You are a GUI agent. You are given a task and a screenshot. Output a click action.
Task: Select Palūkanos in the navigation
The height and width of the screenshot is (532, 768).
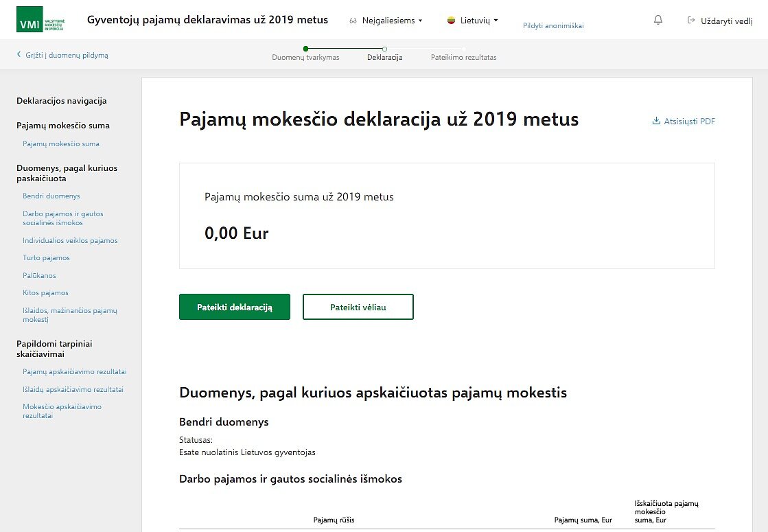point(38,275)
